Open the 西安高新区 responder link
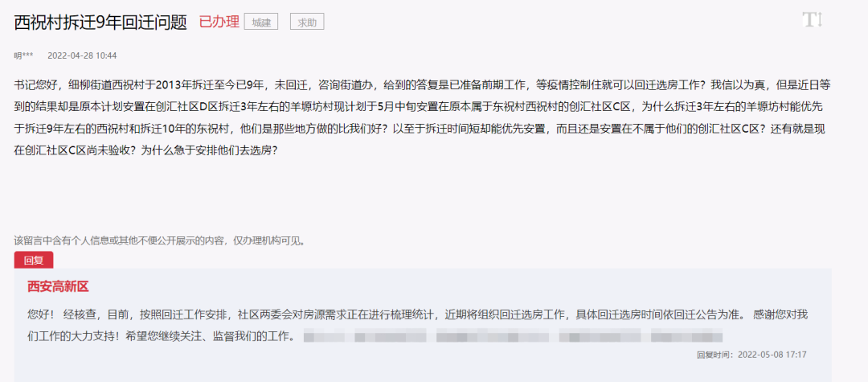The height and width of the screenshot is (382, 868). pos(58,287)
